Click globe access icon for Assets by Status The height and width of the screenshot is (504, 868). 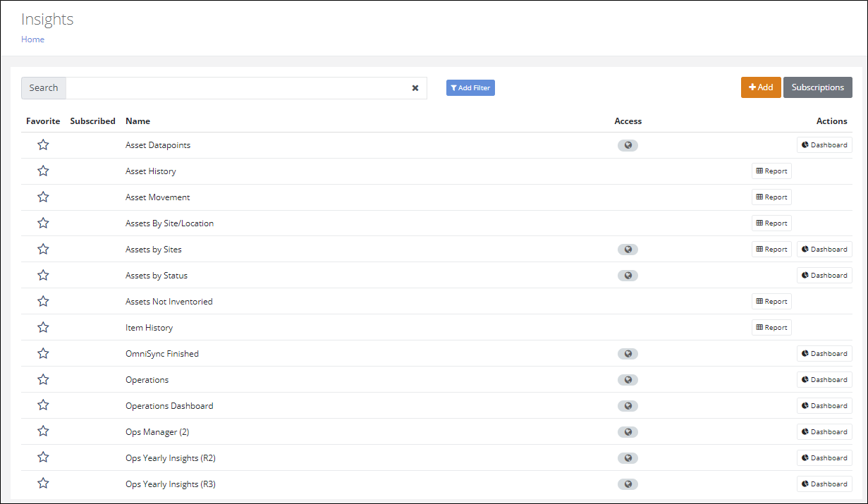[628, 276]
